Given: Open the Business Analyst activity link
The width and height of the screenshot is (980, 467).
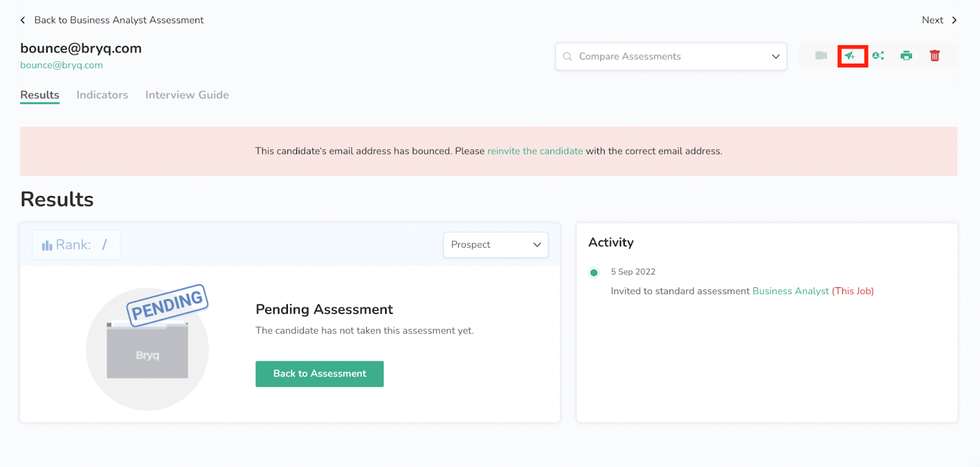Looking at the screenshot, I should pos(790,291).
